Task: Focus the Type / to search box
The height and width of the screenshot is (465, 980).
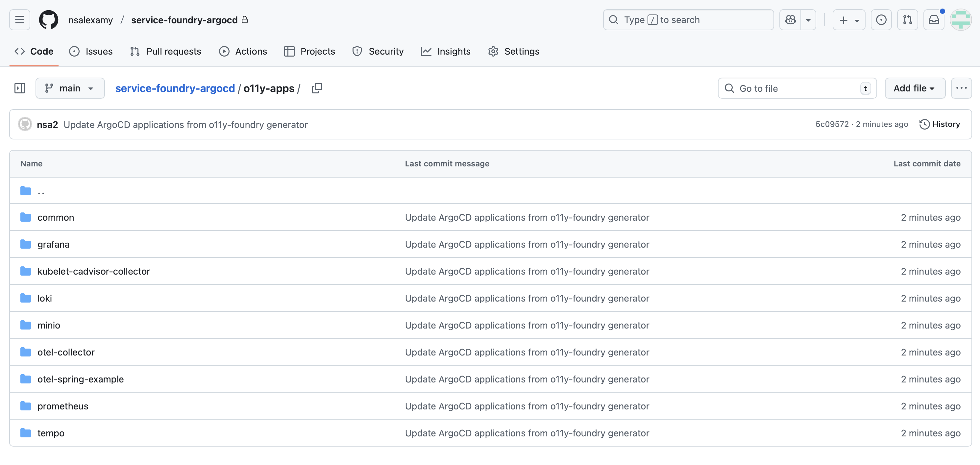Action: pos(688,20)
